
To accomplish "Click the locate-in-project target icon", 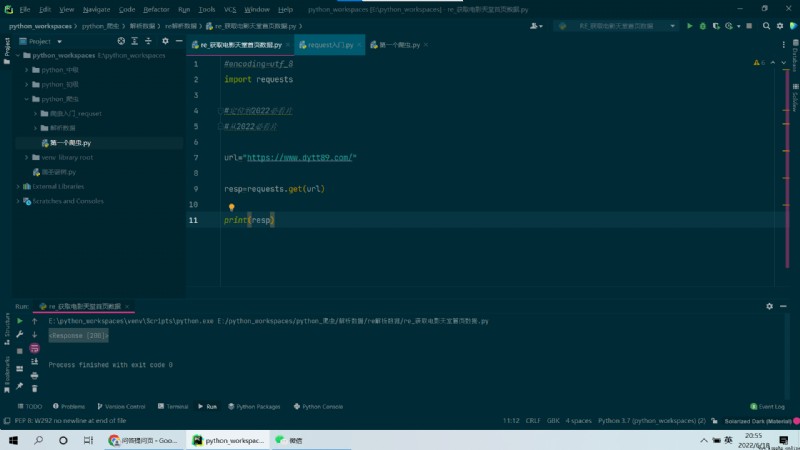I will [x=121, y=41].
